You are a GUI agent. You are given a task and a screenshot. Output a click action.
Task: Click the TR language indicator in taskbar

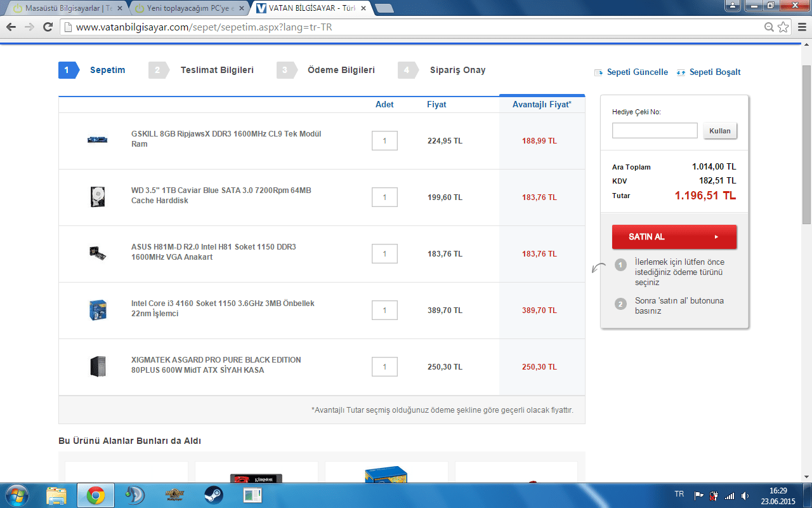[679, 494]
